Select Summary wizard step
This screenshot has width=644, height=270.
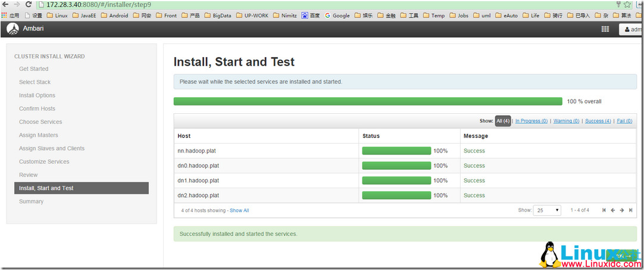pos(31,201)
